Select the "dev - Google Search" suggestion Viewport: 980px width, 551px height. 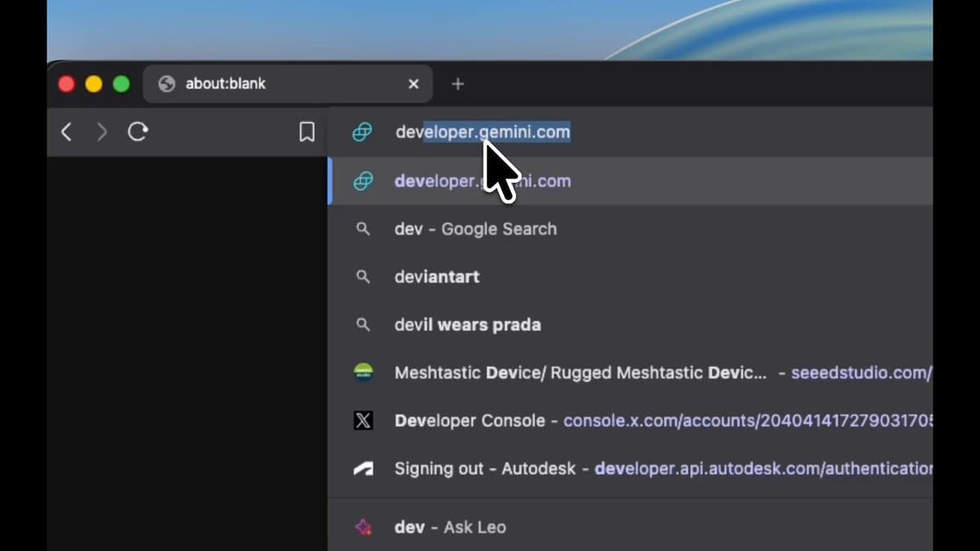[475, 229]
